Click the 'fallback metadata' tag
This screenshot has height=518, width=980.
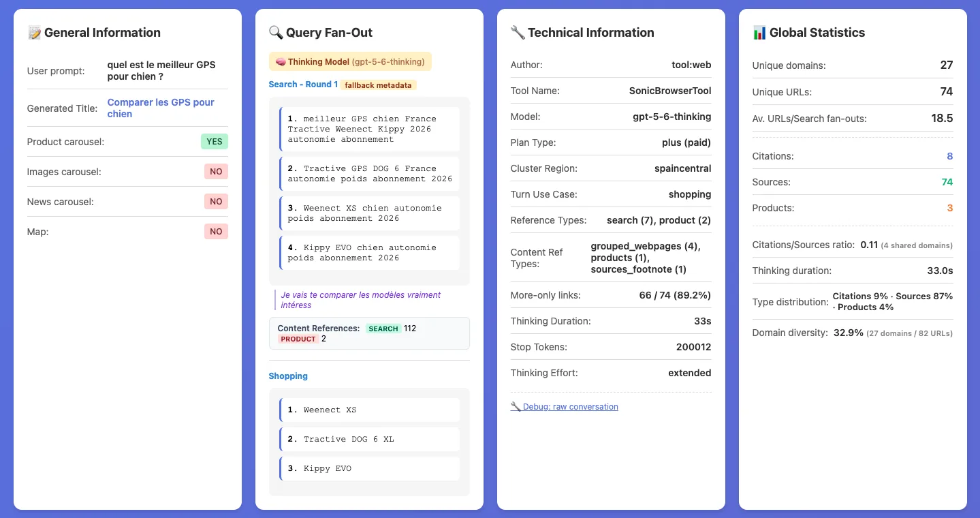(x=378, y=85)
